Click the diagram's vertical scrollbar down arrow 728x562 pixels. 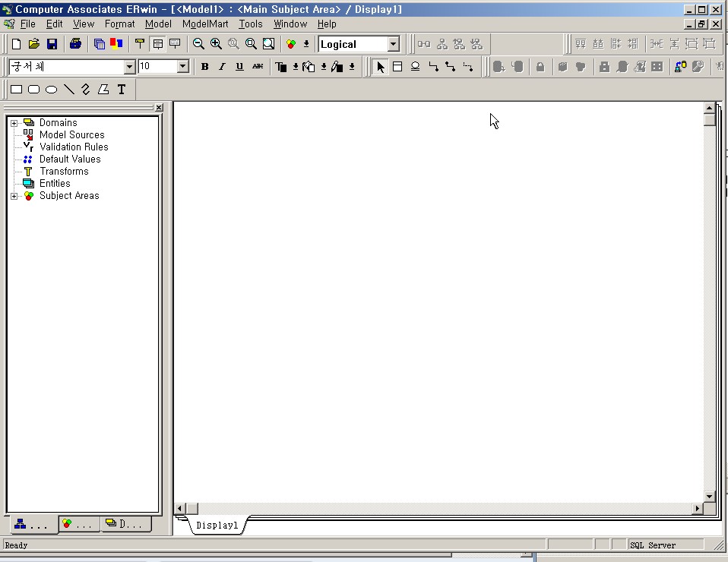coord(709,496)
